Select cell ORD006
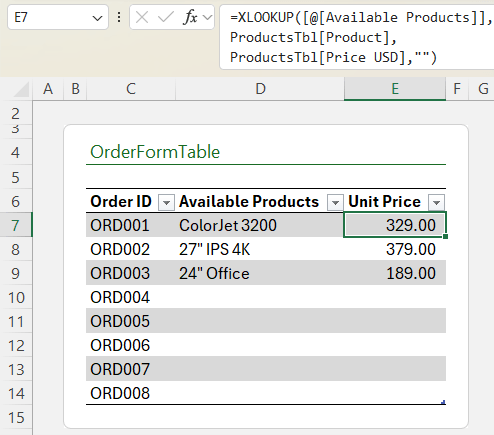This screenshot has width=494, height=435. click(131, 345)
